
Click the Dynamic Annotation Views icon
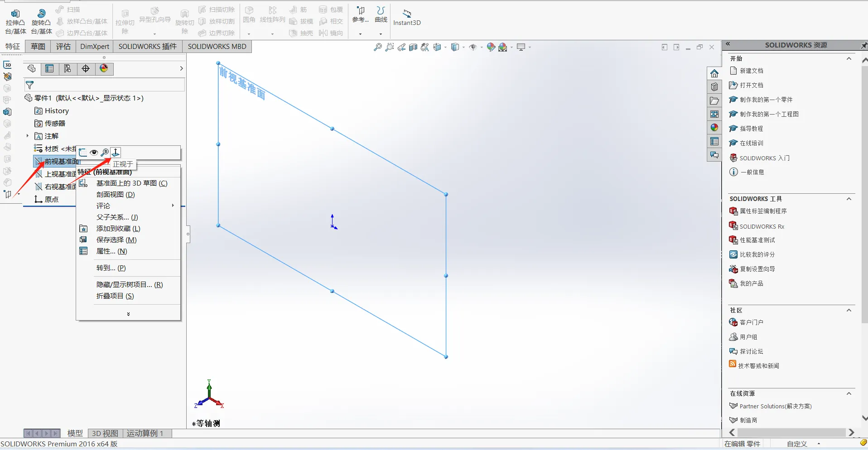[425, 47]
